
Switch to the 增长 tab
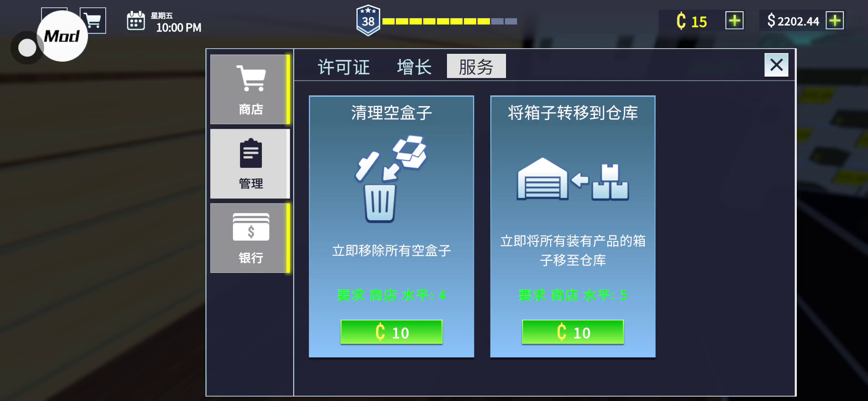414,67
